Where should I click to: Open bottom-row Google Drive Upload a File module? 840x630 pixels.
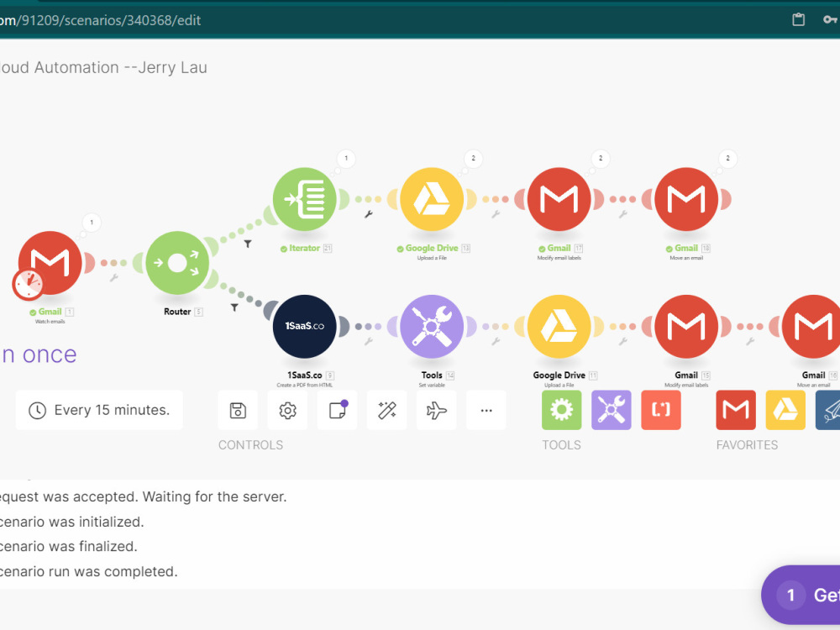pyautogui.click(x=559, y=326)
